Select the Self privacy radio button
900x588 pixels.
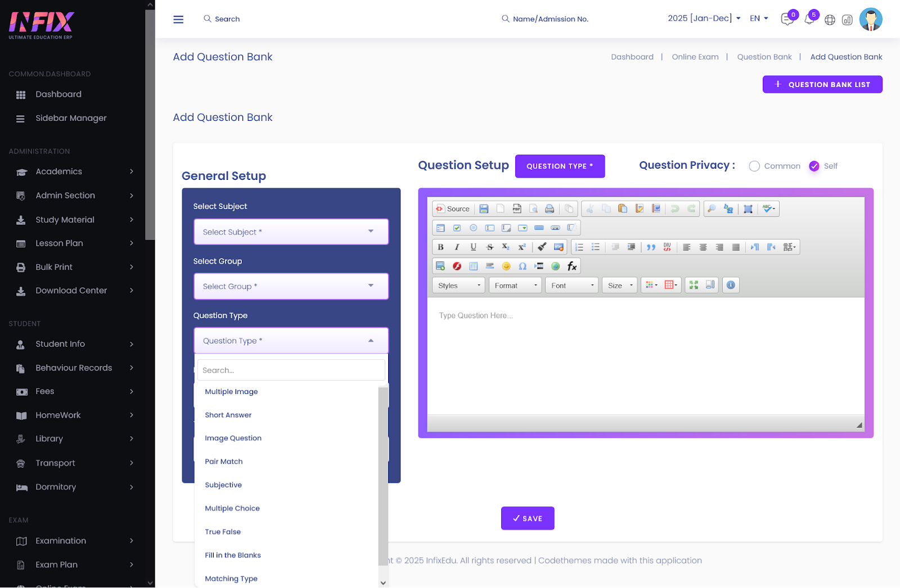tap(814, 166)
